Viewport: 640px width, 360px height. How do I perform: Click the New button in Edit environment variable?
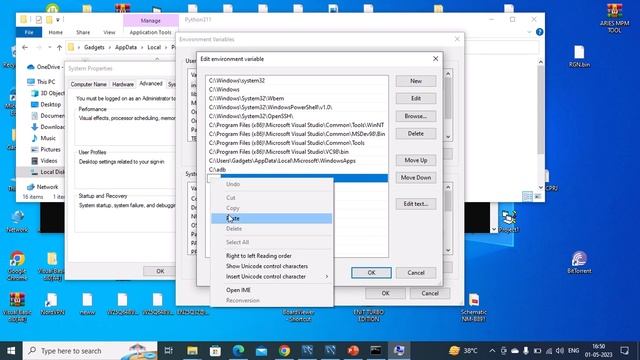tap(416, 81)
